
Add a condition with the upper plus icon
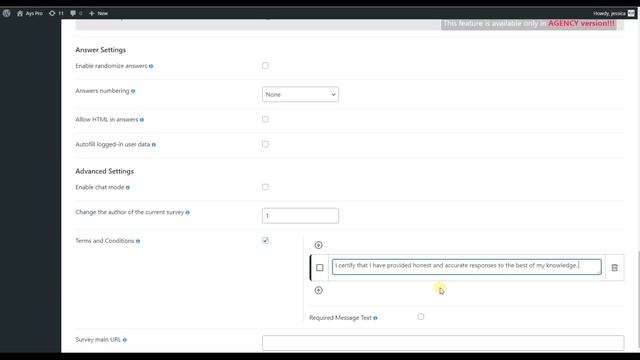319,245
